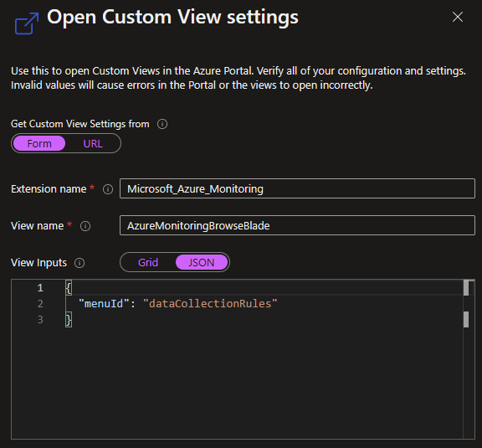Click the "menuId" key in JSON editor
This screenshot has height=448, width=482.
(104, 304)
